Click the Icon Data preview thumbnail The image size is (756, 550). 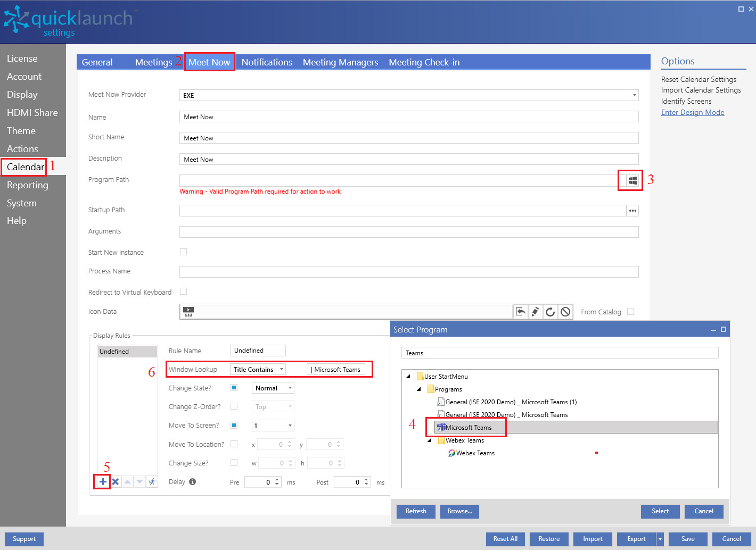(x=188, y=312)
